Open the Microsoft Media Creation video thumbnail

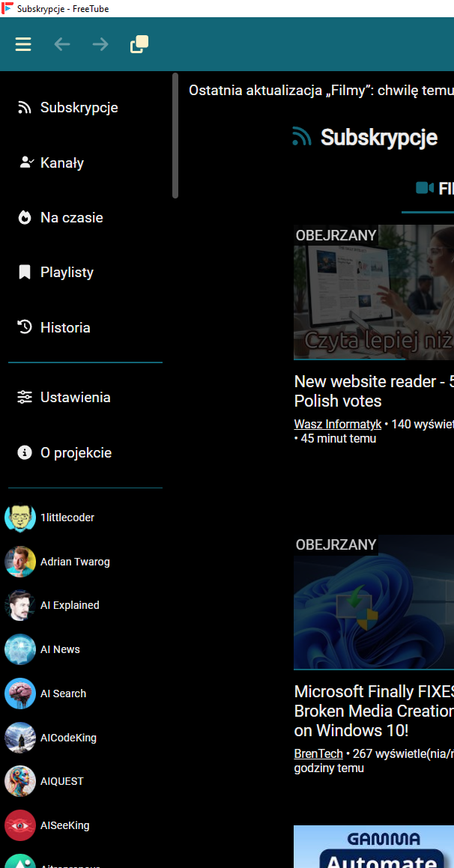374,602
